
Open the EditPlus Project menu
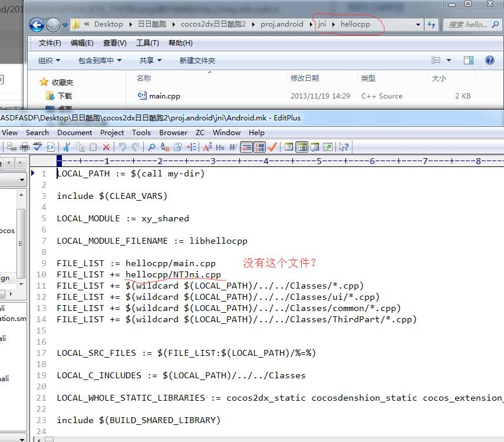pyautogui.click(x=112, y=133)
